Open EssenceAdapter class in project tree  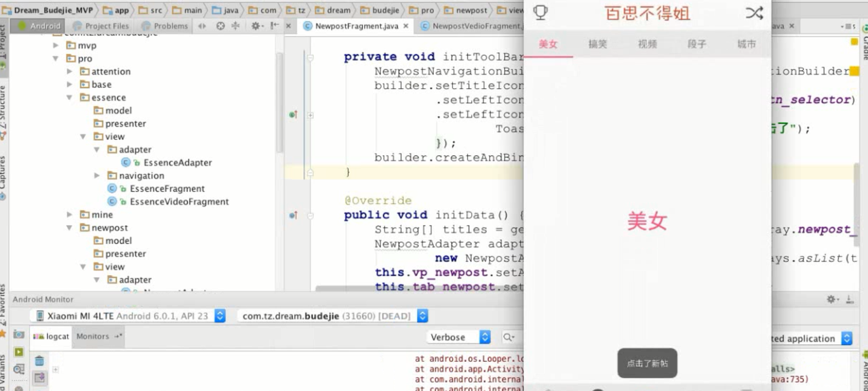coord(167,163)
